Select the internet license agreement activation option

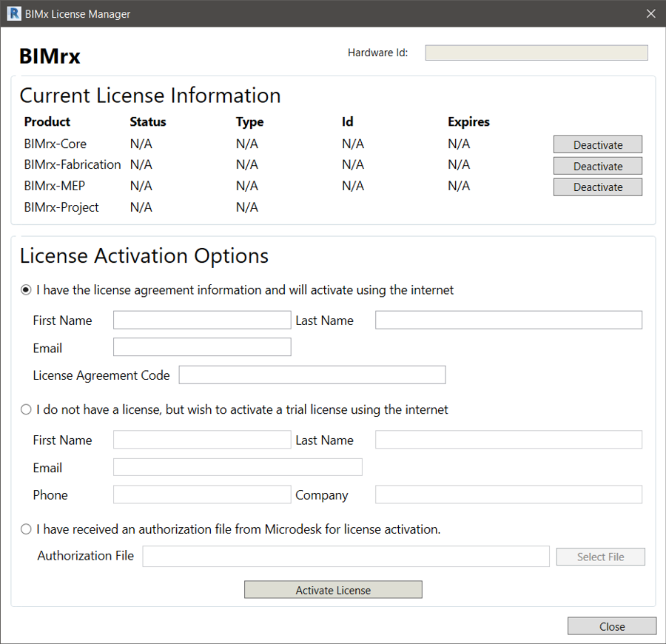(x=26, y=290)
